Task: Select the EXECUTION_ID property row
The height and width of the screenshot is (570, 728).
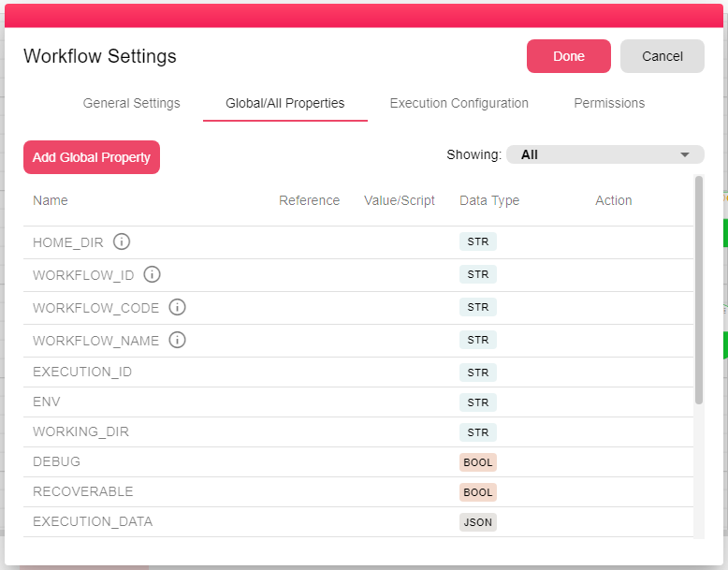Action: tap(82, 372)
